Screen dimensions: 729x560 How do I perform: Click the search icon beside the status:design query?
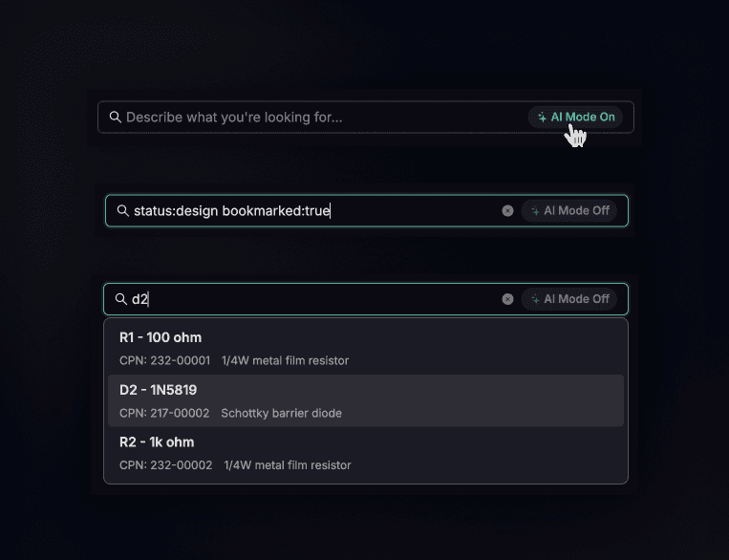click(x=123, y=211)
